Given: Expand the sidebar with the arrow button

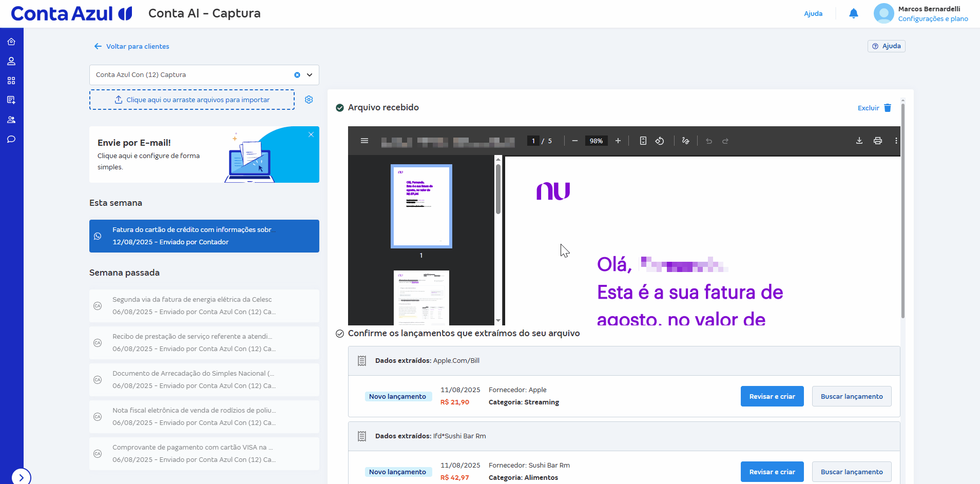Looking at the screenshot, I should (x=21, y=477).
